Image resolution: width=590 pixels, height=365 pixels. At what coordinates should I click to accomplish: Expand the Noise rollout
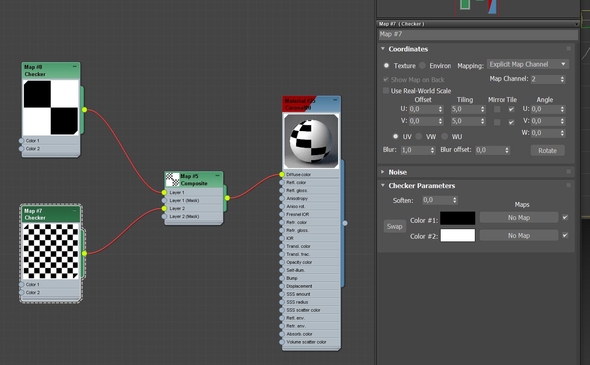398,172
